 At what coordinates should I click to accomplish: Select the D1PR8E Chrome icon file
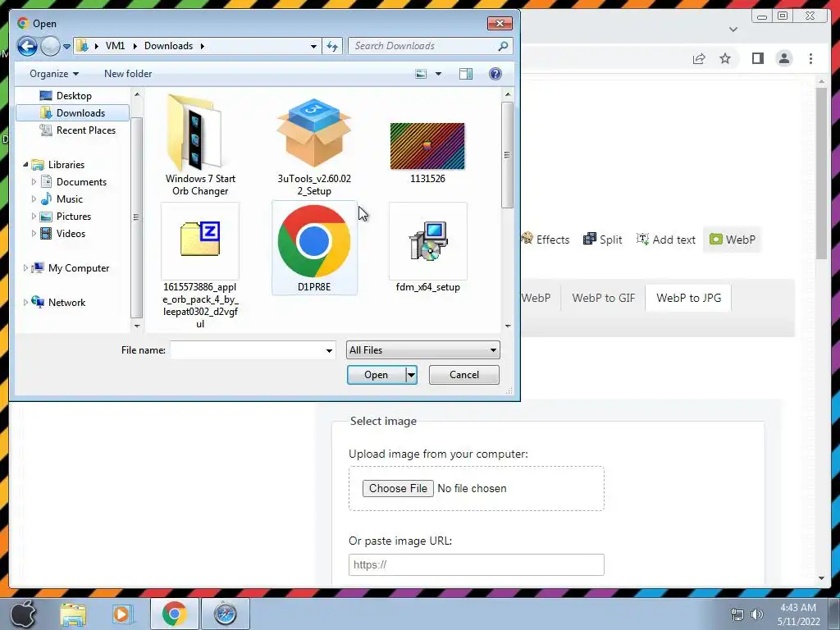[x=314, y=248]
